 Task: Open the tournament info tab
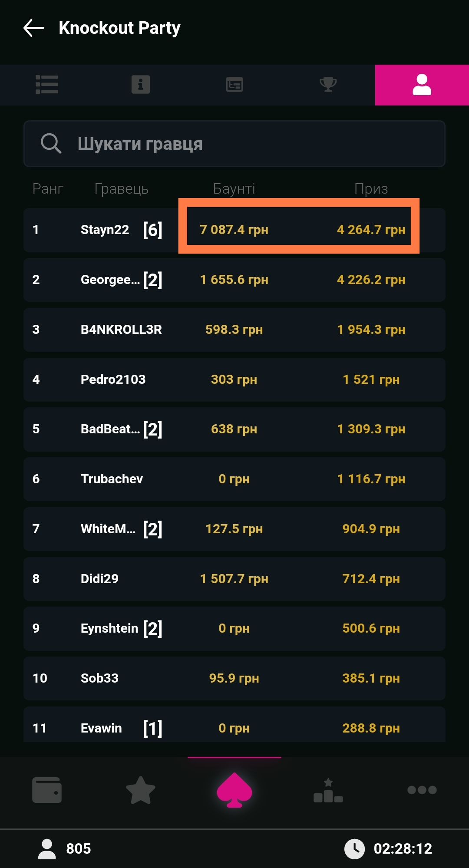tap(141, 85)
